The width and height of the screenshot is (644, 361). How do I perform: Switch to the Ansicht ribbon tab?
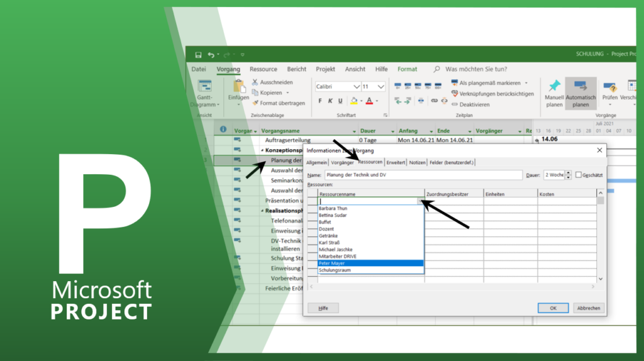[355, 69]
